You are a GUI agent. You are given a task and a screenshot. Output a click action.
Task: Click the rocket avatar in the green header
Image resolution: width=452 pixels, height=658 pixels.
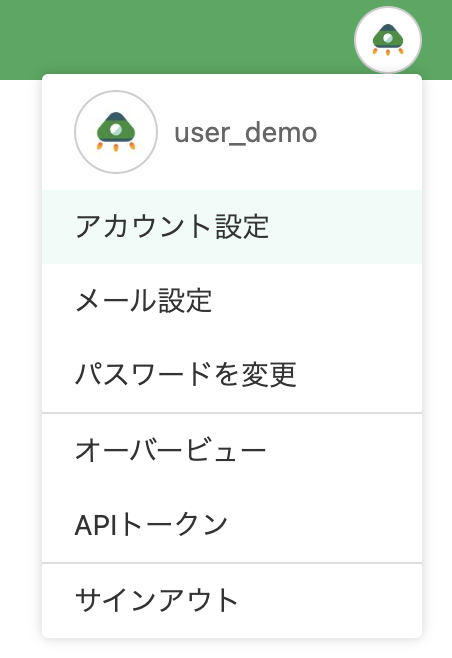coord(388,40)
